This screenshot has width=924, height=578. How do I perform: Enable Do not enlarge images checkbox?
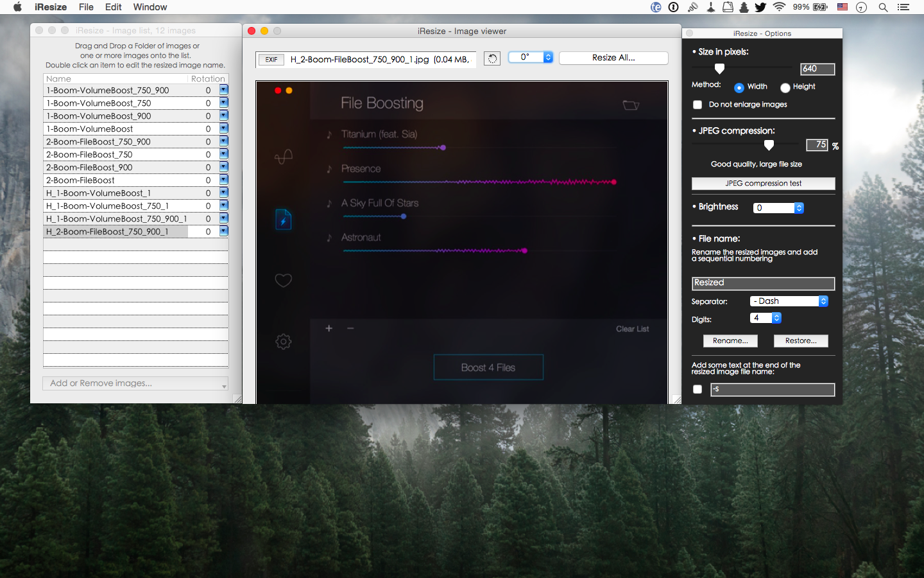(697, 105)
